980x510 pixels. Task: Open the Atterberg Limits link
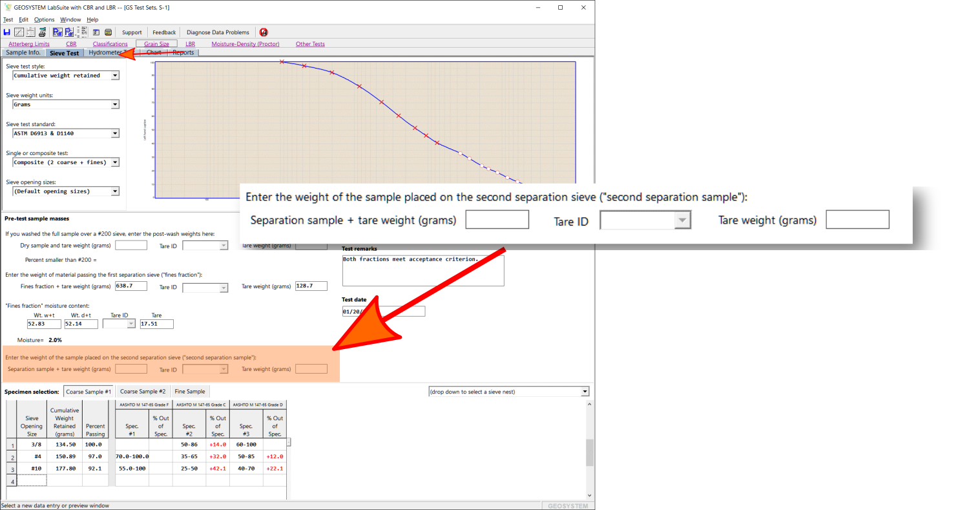click(29, 44)
